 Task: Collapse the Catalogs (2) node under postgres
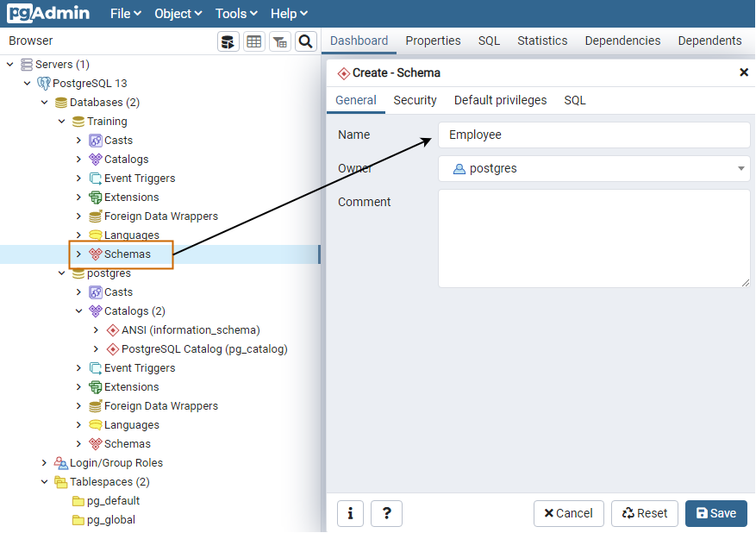tap(79, 310)
